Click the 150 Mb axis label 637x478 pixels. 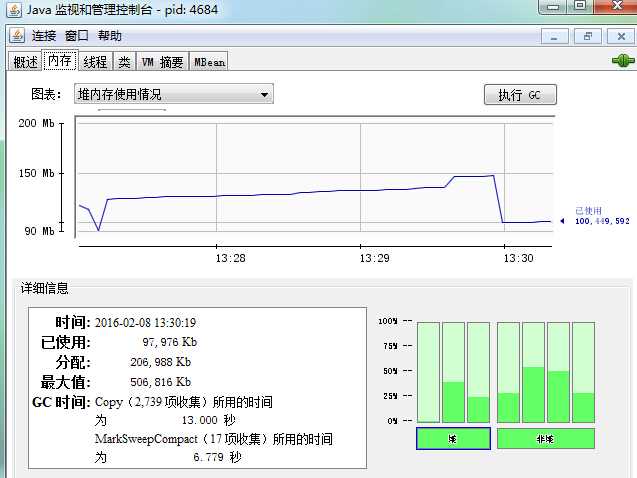[36, 173]
